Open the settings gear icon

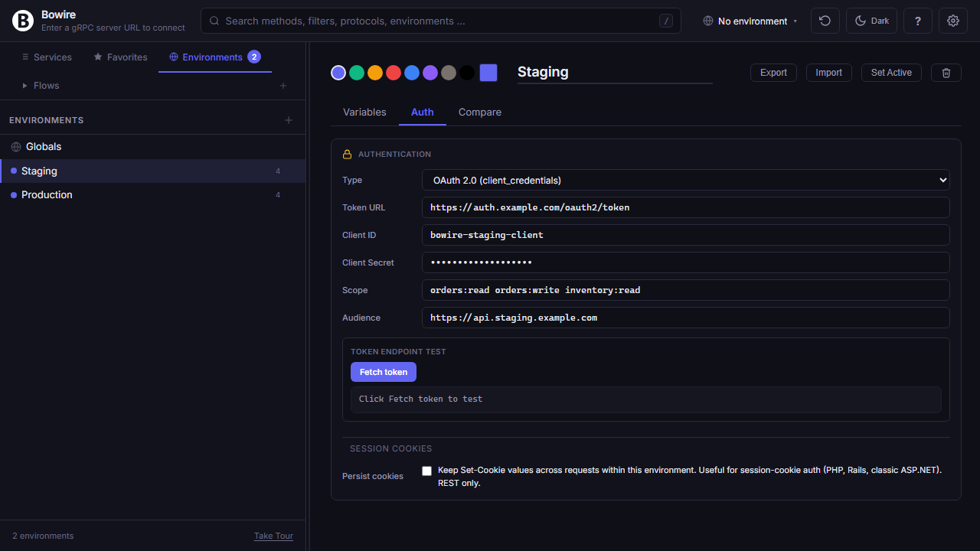(x=953, y=21)
